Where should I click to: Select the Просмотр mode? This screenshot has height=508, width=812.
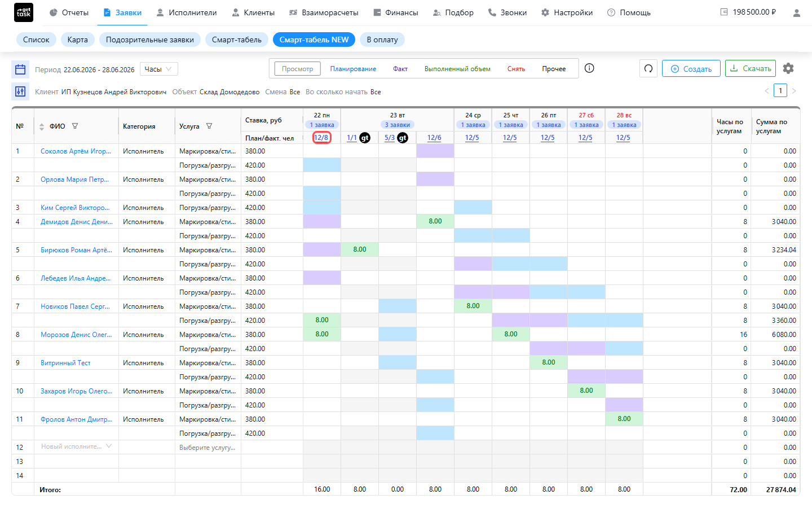[297, 69]
